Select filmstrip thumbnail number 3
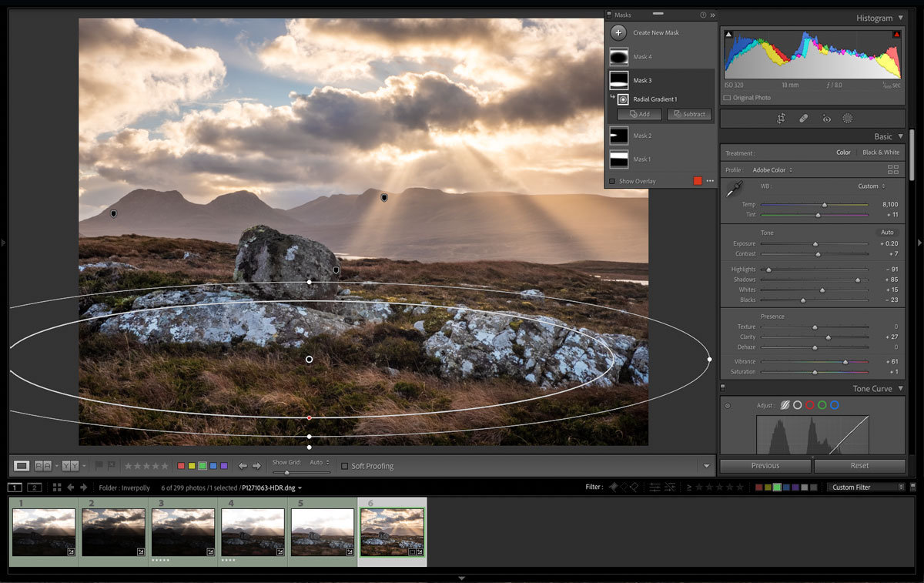Viewport: 924px width, 583px height. (x=183, y=532)
